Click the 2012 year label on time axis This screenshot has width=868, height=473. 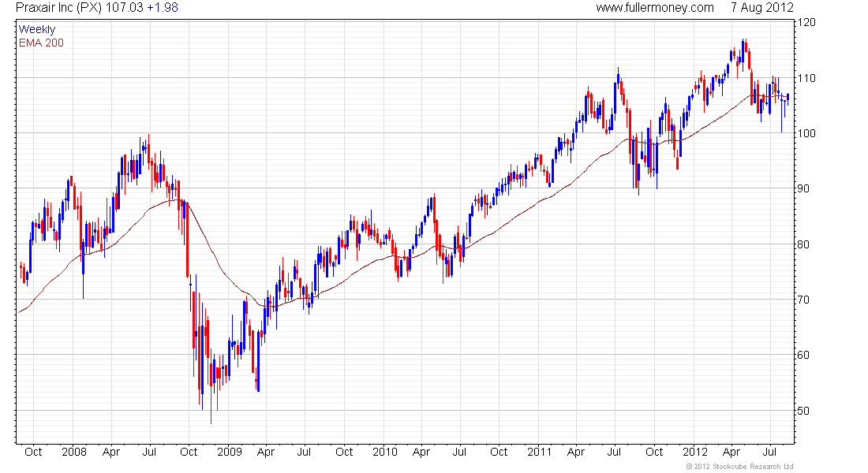[694, 452]
